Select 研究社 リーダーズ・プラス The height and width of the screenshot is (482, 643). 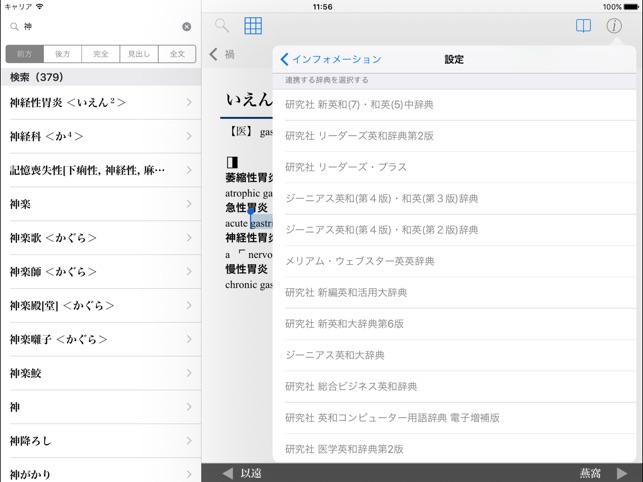(x=454, y=167)
